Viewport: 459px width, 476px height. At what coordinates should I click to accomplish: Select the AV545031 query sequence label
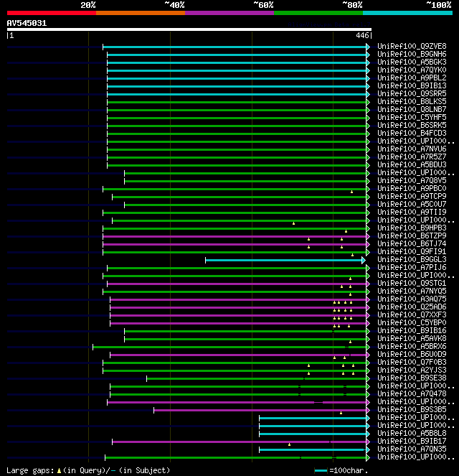click(x=27, y=24)
